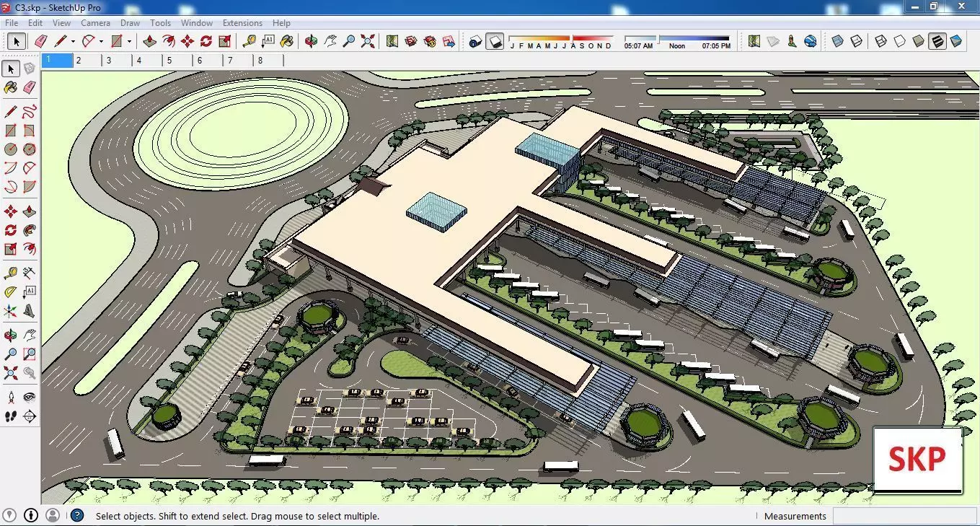
Task: Open the Camera menu
Action: pos(95,23)
